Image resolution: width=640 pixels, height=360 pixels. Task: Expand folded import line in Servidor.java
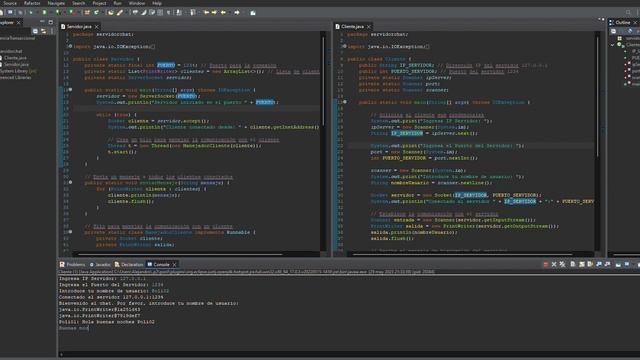pyautogui.click(x=70, y=46)
